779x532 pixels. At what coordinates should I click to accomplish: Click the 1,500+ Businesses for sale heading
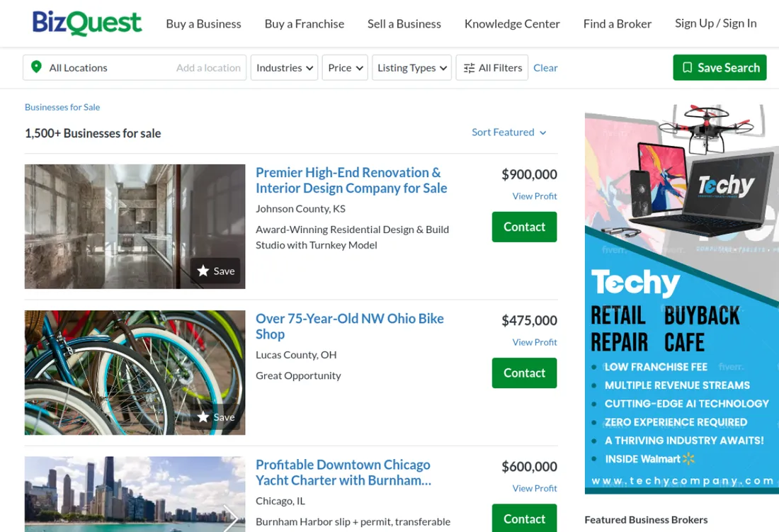click(93, 133)
